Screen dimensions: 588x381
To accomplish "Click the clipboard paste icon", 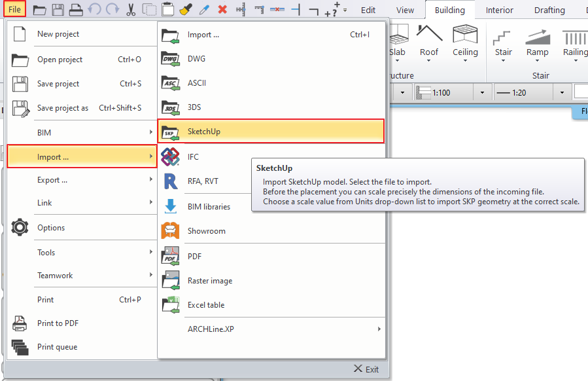I will pos(167,10).
